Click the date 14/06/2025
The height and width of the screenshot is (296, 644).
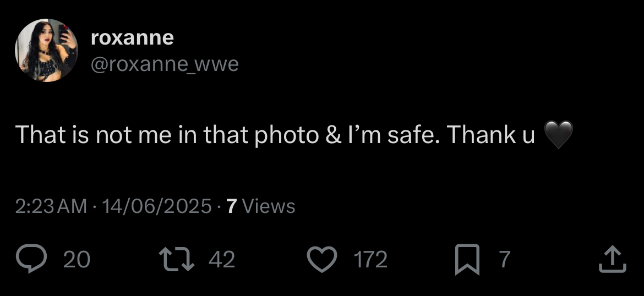click(x=156, y=206)
